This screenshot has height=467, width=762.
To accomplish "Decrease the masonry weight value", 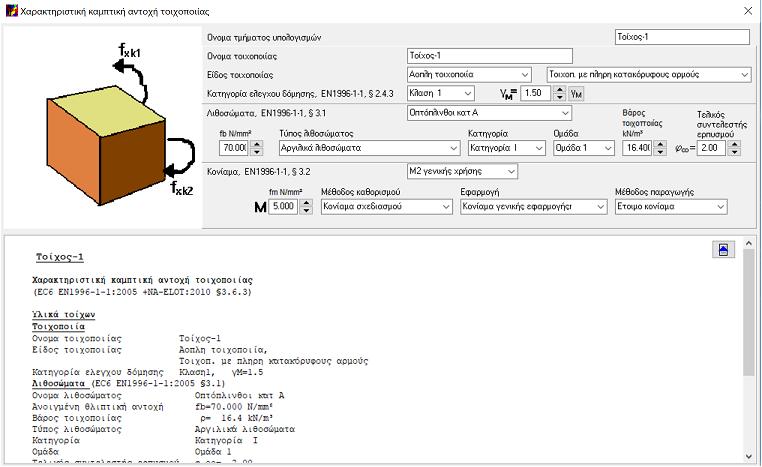I will [660, 152].
